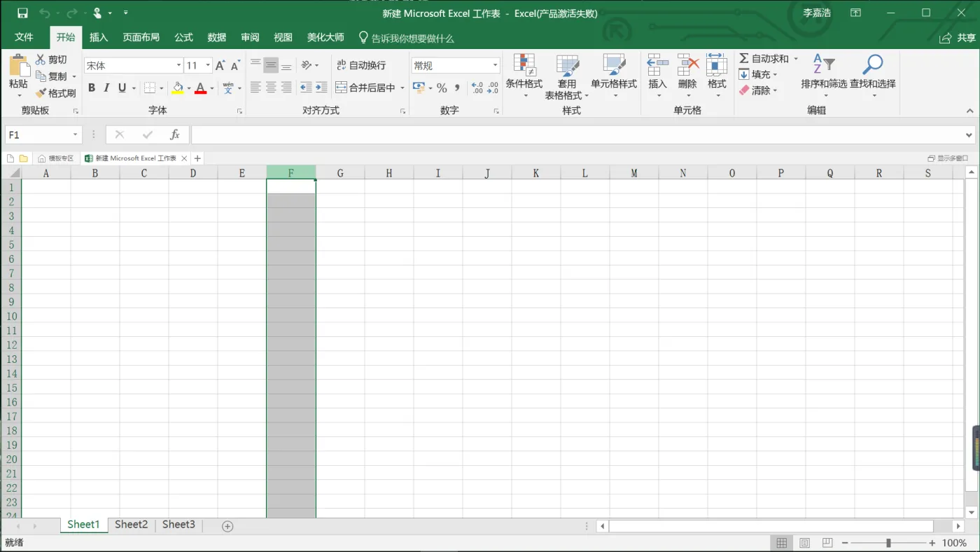Viewport: 980px width, 552px height.
Task: Click fill color yellow bucket swatch
Action: click(x=178, y=88)
